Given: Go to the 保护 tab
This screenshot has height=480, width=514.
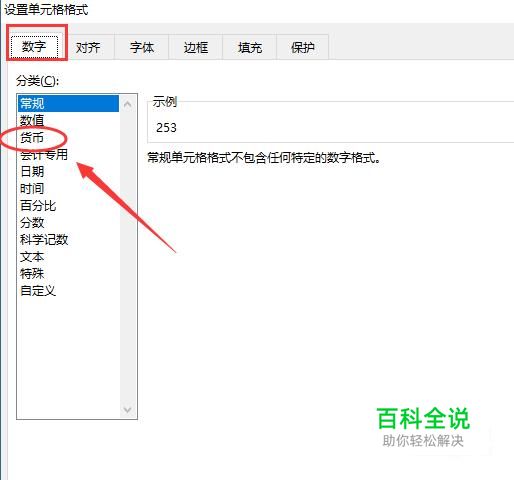Looking at the screenshot, I should coord(303,48).
